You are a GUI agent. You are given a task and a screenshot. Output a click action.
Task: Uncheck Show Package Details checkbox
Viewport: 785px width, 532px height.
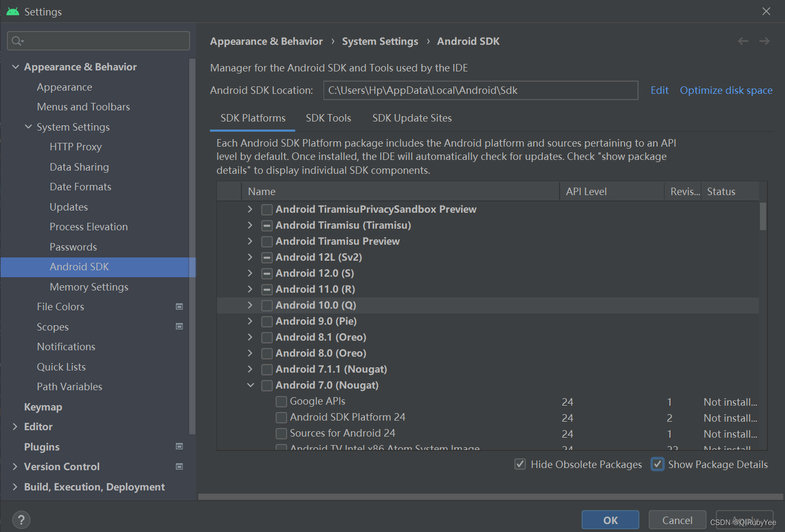[658, 464]
